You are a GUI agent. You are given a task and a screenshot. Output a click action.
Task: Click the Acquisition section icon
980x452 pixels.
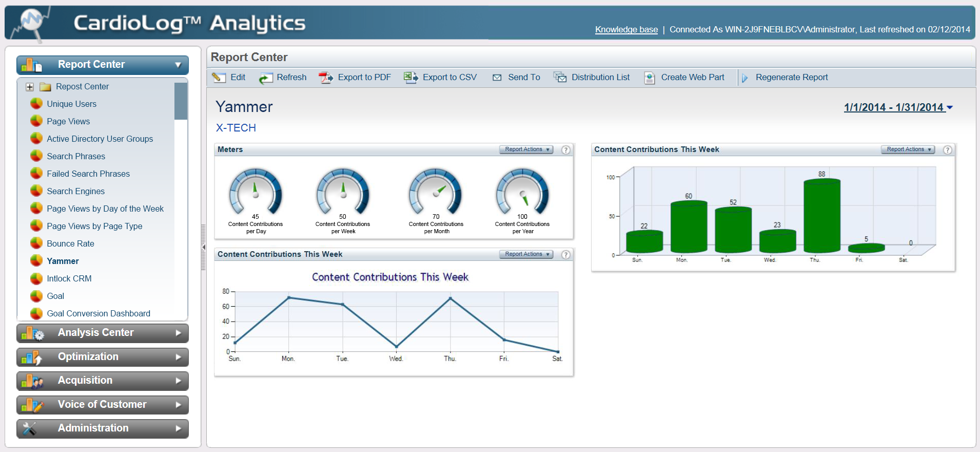[x=32, y=381]
